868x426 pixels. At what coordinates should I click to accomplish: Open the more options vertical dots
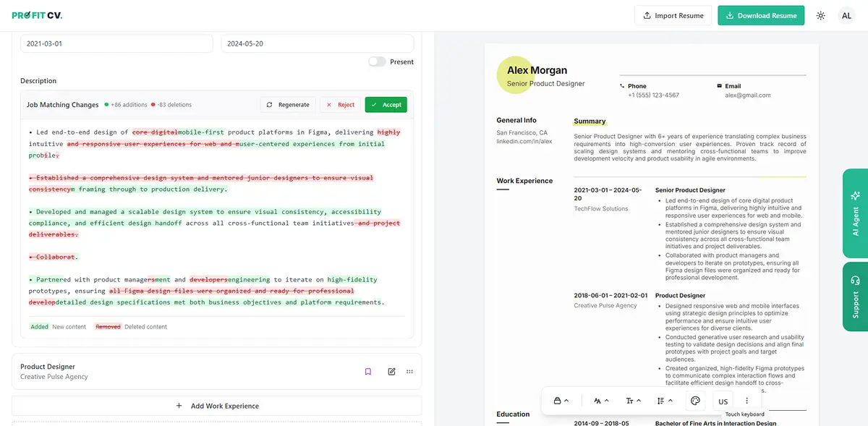[747, 401]
